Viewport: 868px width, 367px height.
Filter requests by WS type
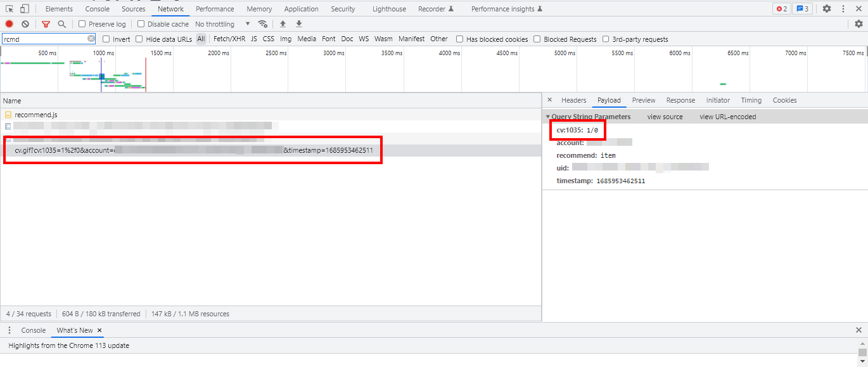click(364, 39)
